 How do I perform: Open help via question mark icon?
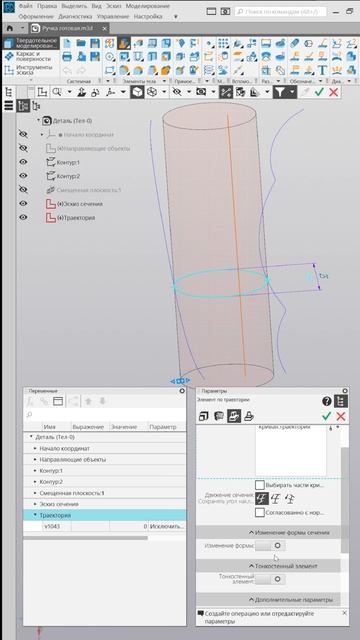pyautogui.click(x=327, y=401)
